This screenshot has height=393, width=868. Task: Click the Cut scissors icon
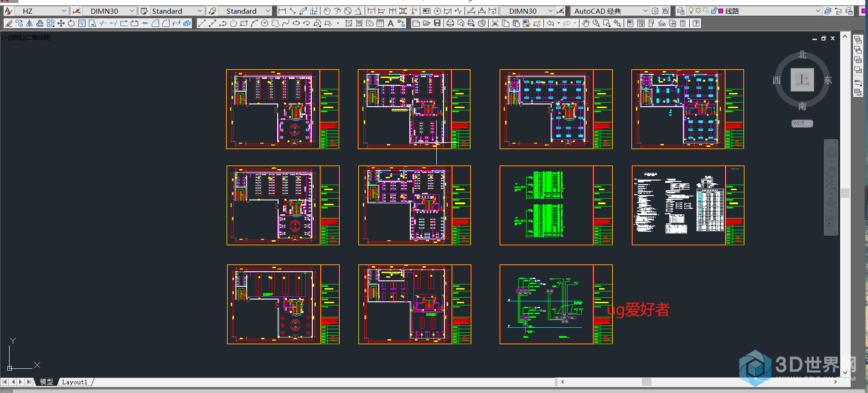(495, 23)
